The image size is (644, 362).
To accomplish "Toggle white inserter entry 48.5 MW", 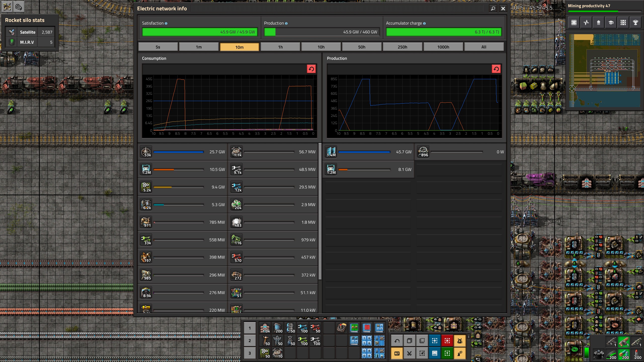I will coord(273,169).
